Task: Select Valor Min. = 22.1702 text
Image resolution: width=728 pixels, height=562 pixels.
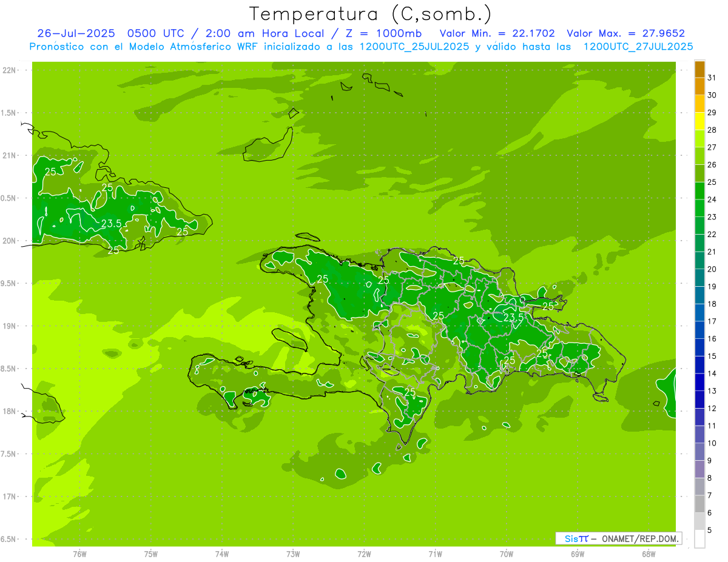Action: coord(497,33)
